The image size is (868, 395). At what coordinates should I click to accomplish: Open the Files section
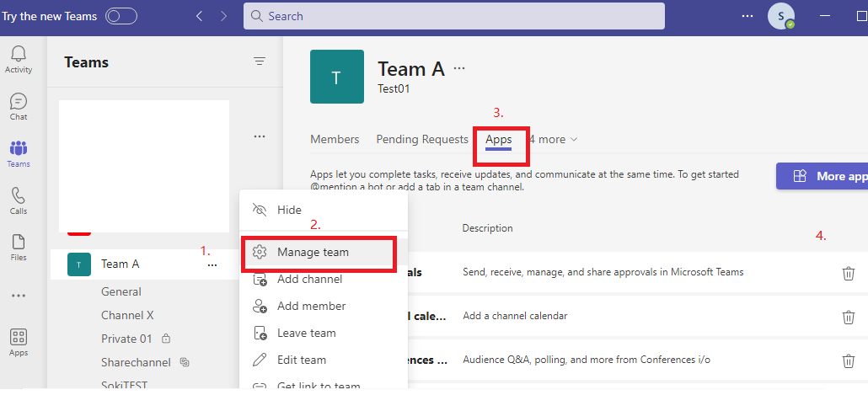click(x=19, y=248)
